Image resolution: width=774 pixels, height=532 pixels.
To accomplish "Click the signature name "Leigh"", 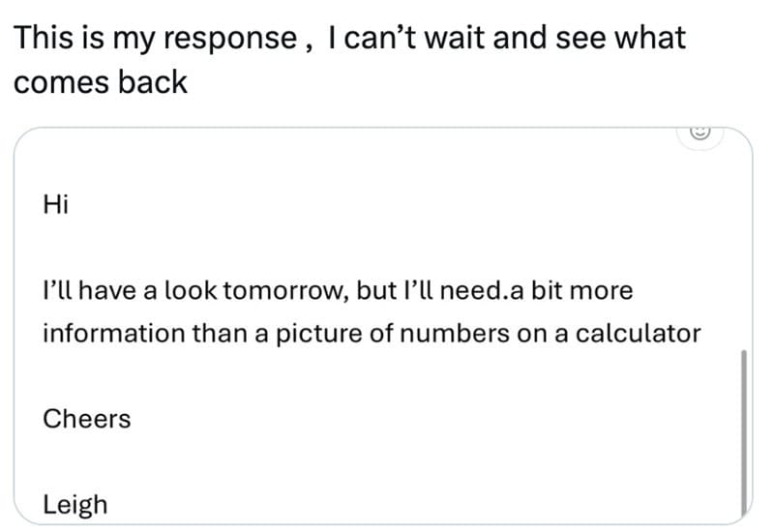I will click(75, 503).
